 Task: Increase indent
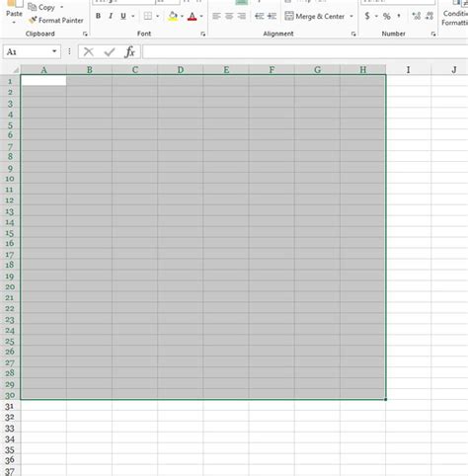click(272, 16)
